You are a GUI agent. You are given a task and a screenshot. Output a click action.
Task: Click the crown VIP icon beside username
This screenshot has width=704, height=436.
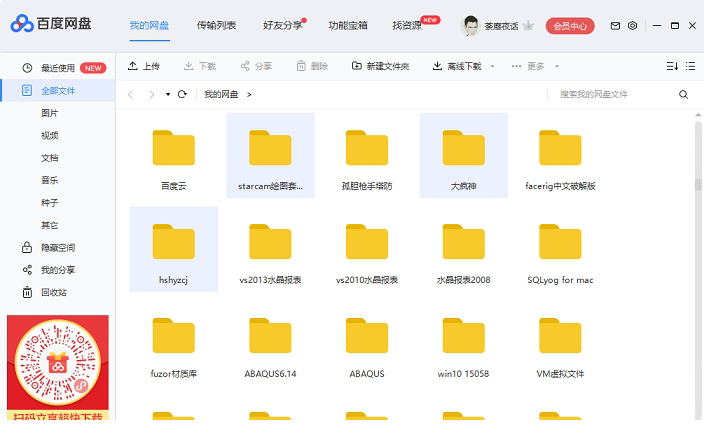(x=528, y=26)
